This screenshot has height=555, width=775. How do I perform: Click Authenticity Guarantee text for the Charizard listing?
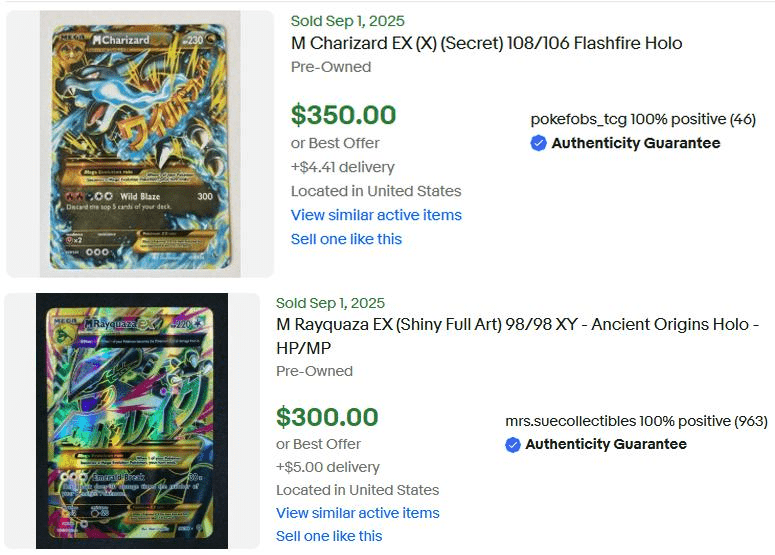pyautogui.click(x=636, y=143)
